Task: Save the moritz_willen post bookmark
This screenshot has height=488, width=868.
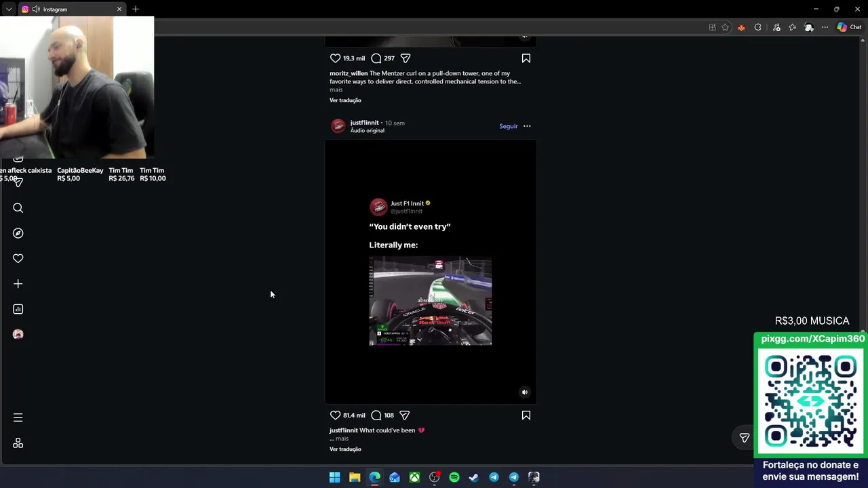Action: tap(526, 58)
